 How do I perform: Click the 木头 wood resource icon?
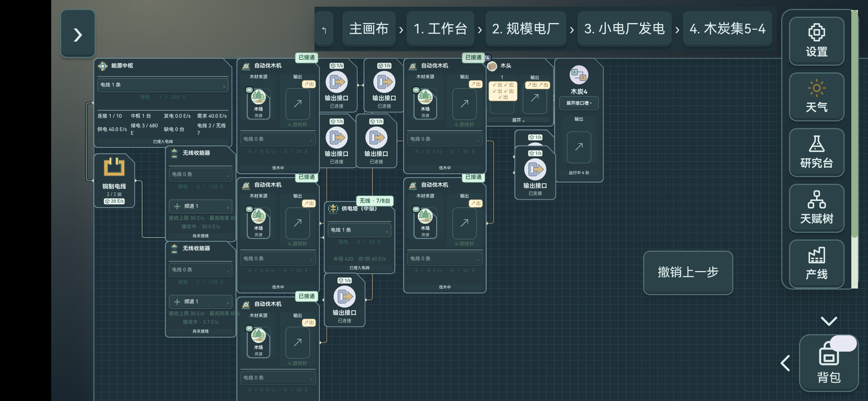tap(492, 66)
